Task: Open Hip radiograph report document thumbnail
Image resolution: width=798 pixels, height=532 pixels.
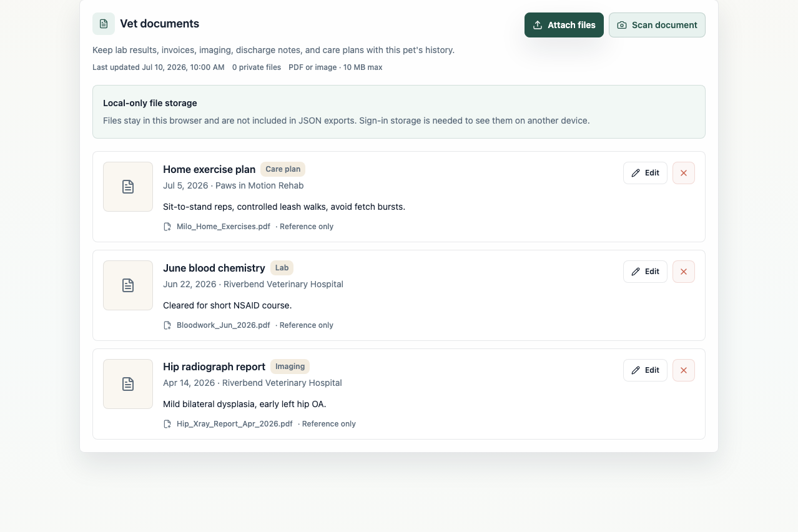Action: click(128, 384)
